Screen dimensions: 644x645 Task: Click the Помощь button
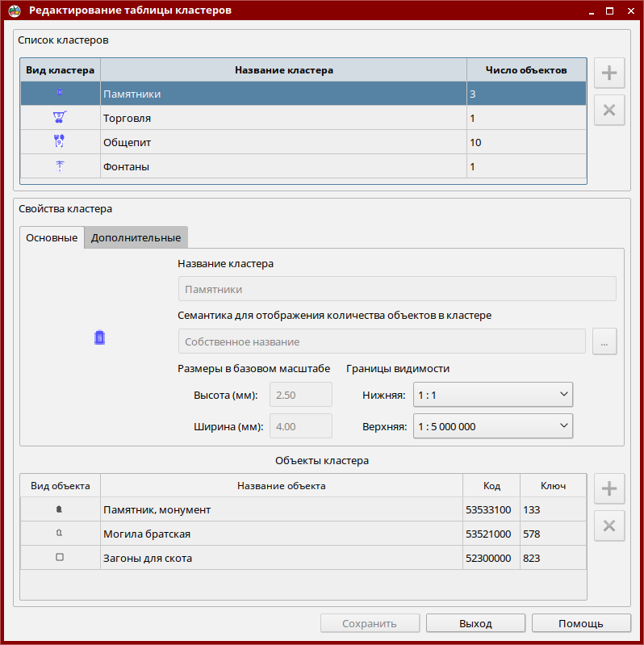pos(581,624)
